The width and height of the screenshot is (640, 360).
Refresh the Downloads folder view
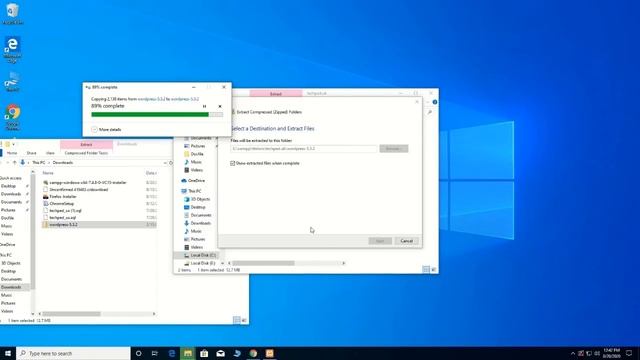(x=171, y=162)
